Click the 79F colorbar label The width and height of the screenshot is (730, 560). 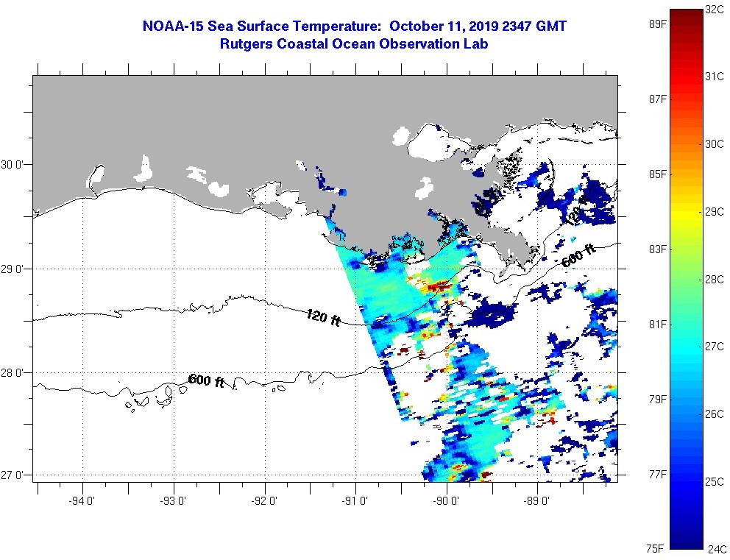coord(658,400)
